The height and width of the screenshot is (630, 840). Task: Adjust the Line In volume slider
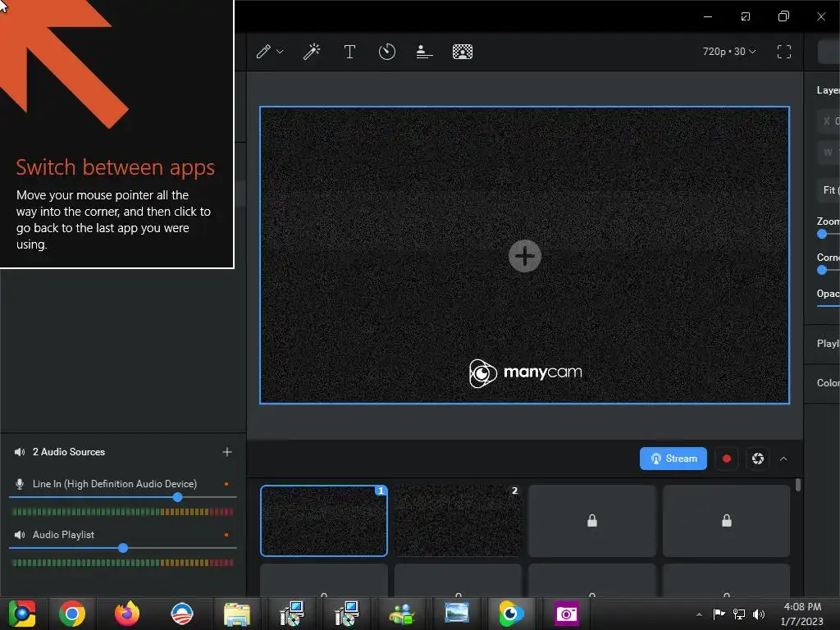[177, 497]
